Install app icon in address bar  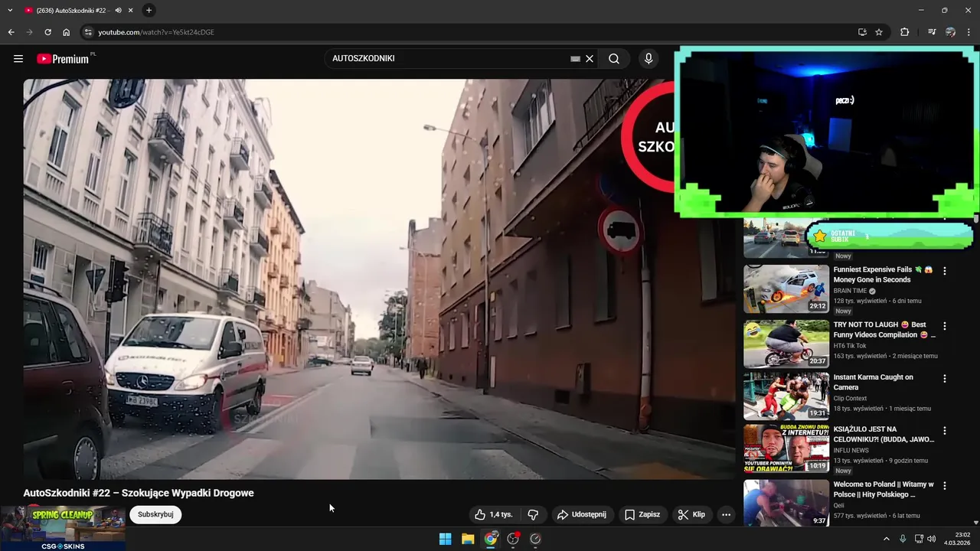coord(862,32)
